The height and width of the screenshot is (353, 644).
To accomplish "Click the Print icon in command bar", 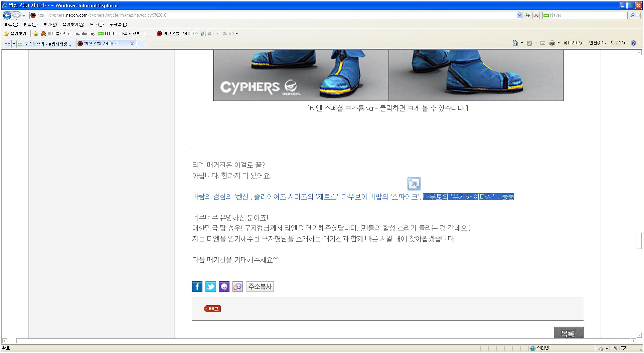I will [552, 43].
